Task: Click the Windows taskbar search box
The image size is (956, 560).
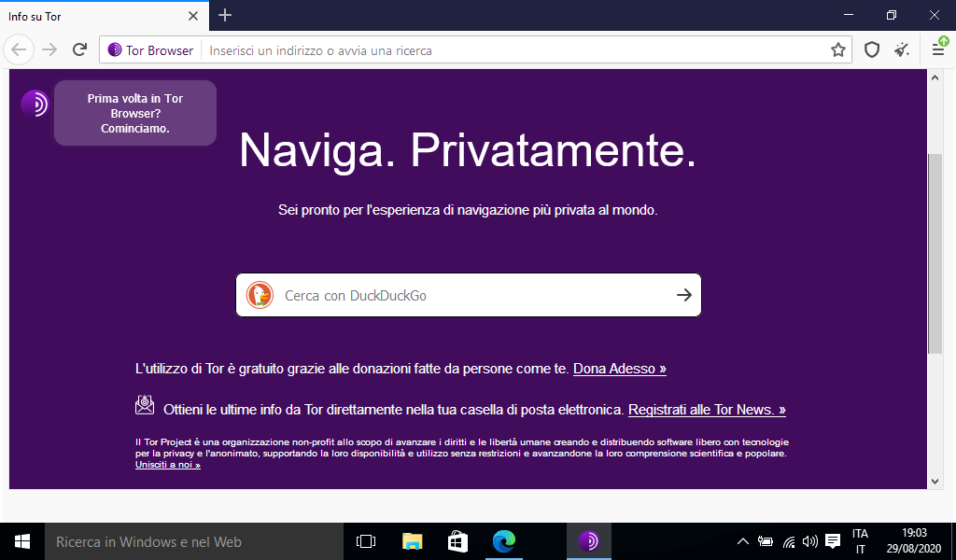Action: (194, 541)
